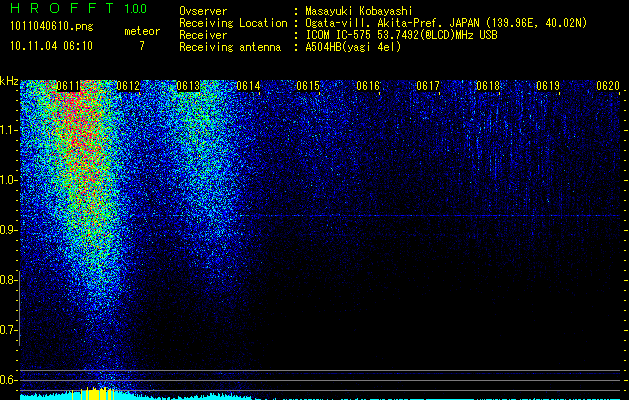Click the 0615 time marker
Screen dimensions: 629x400
tap(308, 86)
